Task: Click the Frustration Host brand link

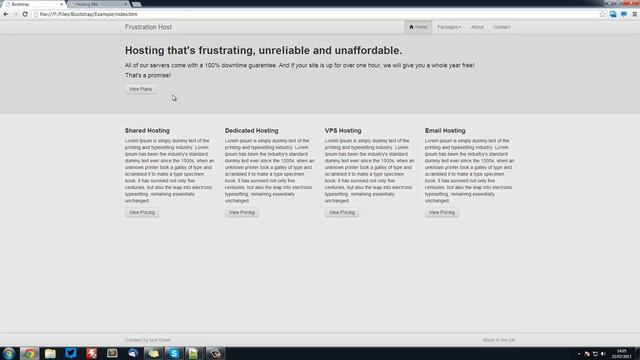Action: pos(148,27)
